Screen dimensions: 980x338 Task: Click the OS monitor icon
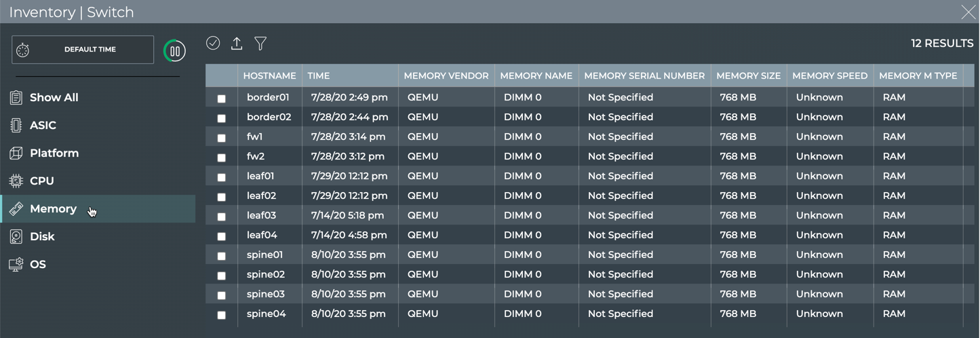pyautogui.click(x=16, y=265)
